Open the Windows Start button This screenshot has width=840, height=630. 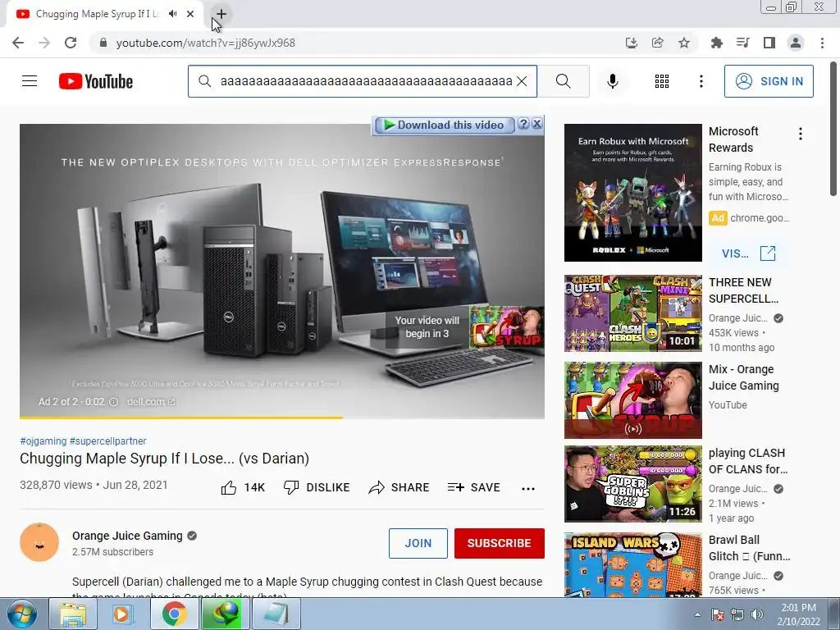[22, 614]
